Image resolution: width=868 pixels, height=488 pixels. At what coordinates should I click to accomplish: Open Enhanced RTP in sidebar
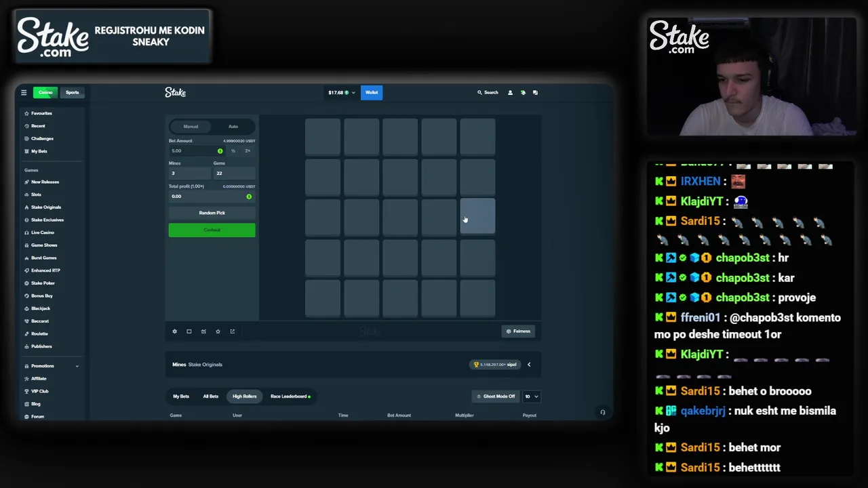tap(42, 270)
